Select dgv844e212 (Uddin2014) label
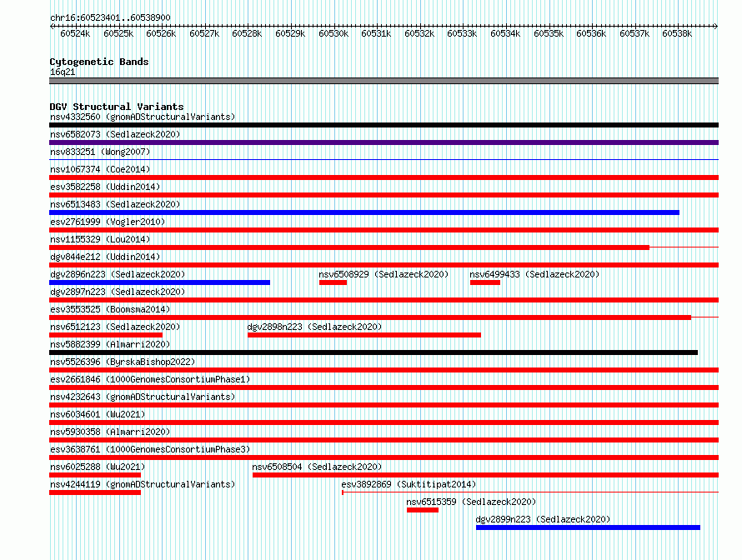 pyautogui.click(x=105, y=257)
